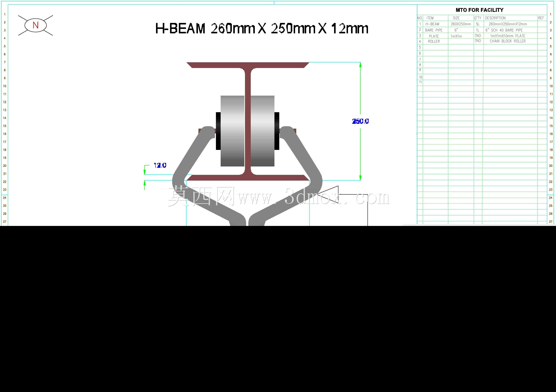This screenshot has height=392, width=556.
Task: Select the BARE PIPE item cell
Action: coord(434,30)
